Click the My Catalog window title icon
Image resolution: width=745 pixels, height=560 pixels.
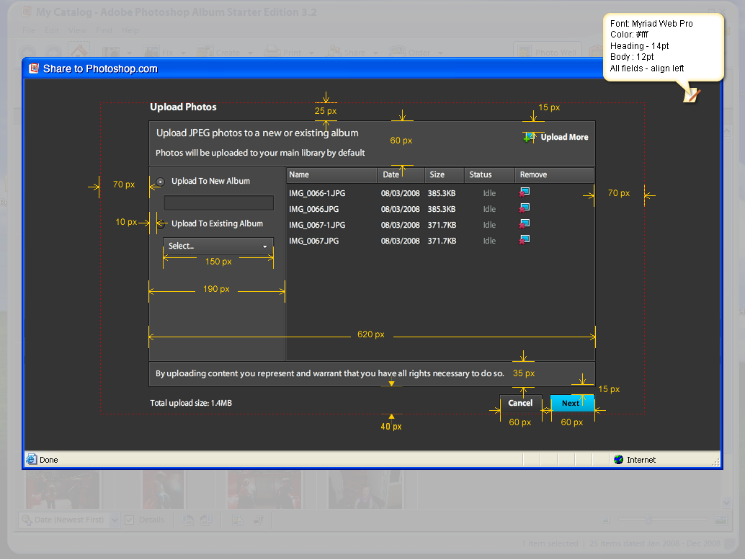tap(26, 12)
